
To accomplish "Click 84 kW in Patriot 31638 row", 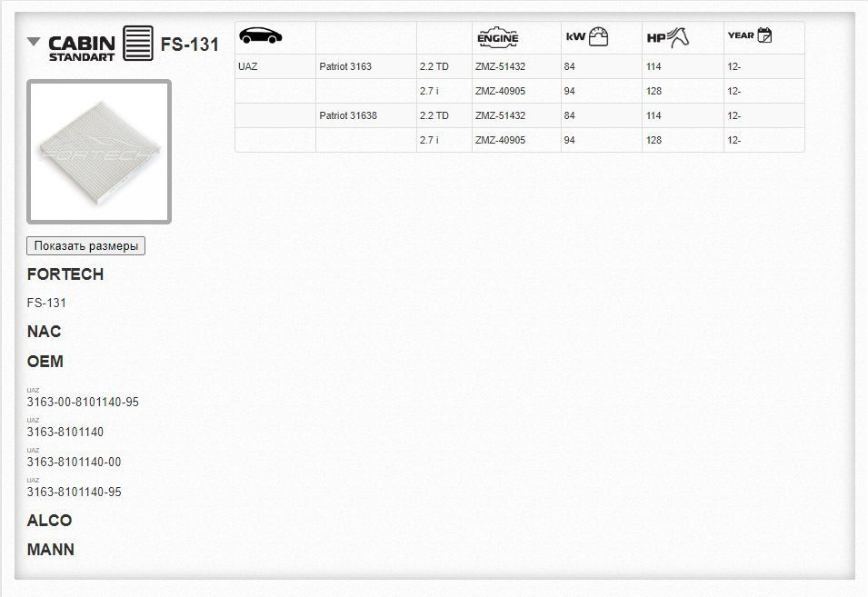I will 570,115.
